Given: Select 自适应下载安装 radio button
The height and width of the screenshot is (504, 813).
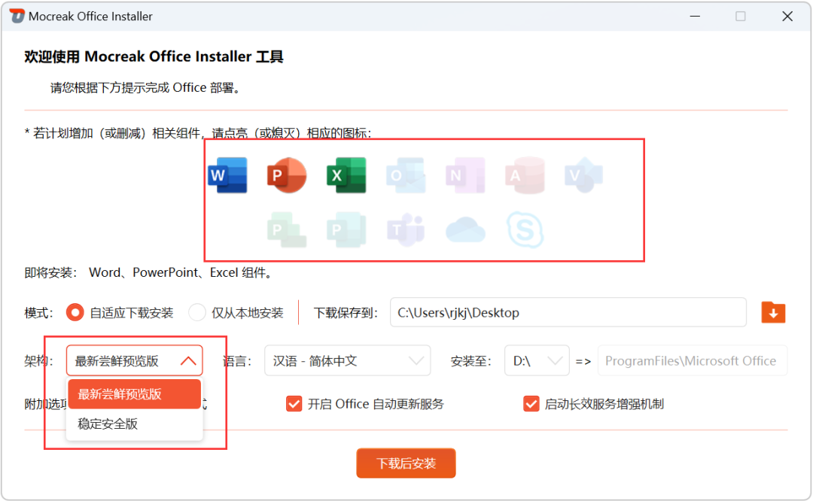Looking at the screenshot, I should pos(75,313).
